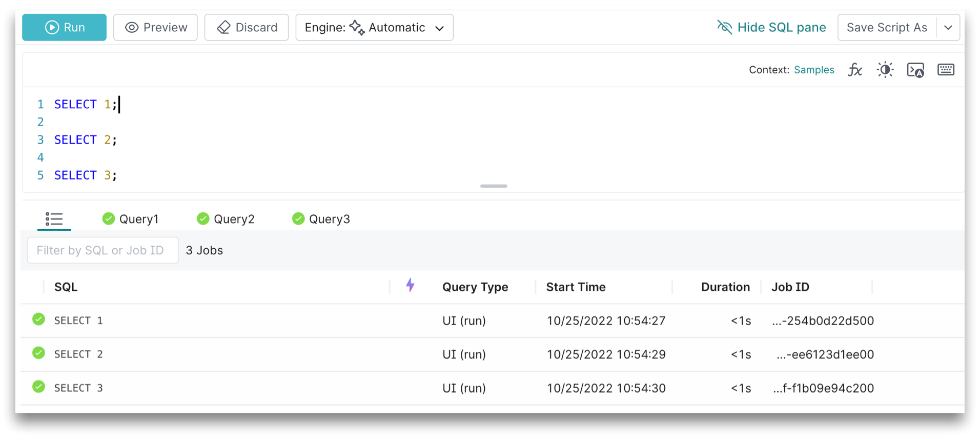Screen dimensions: 980x439
Task: Click the Samples context link
Action: pyautogui.click(x=814, y=70)
